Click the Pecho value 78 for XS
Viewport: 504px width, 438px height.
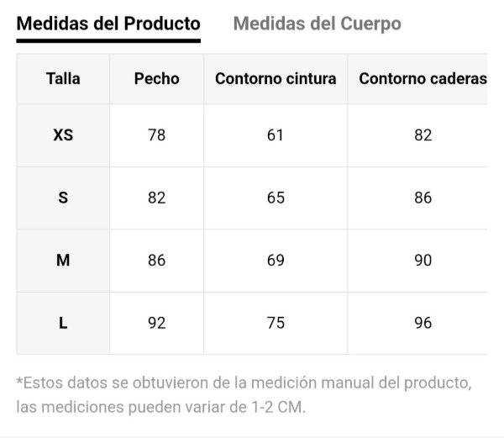coord(156,135)
